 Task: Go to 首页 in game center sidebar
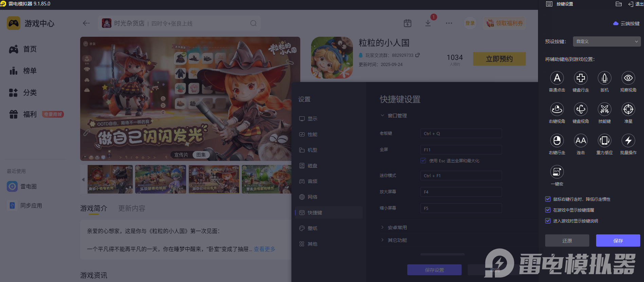pyautogui.click(x=23, y=49)
